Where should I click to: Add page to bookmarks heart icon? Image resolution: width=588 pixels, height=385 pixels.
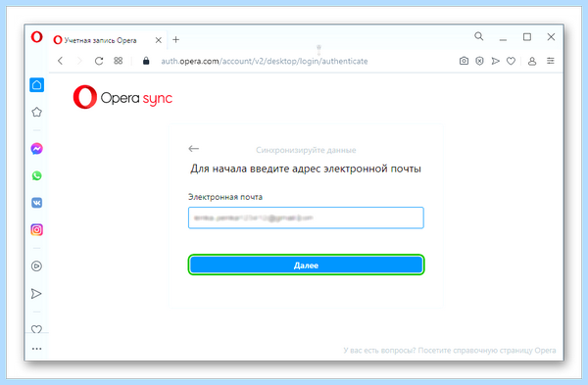(511, 61)
